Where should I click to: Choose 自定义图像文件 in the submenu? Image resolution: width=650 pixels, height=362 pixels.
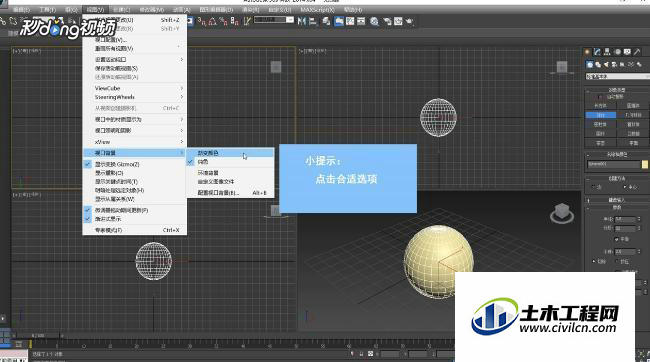230,182
